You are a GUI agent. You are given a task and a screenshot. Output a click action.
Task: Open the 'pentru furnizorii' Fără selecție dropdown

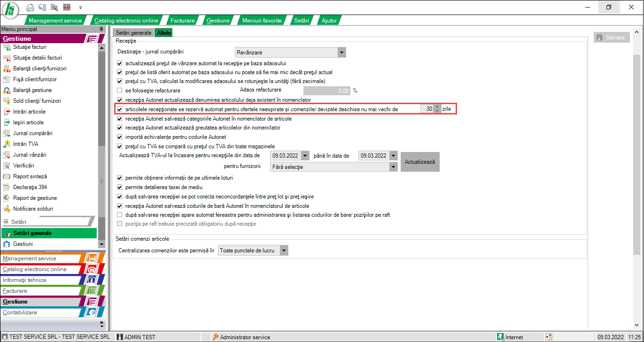[394, 167]
